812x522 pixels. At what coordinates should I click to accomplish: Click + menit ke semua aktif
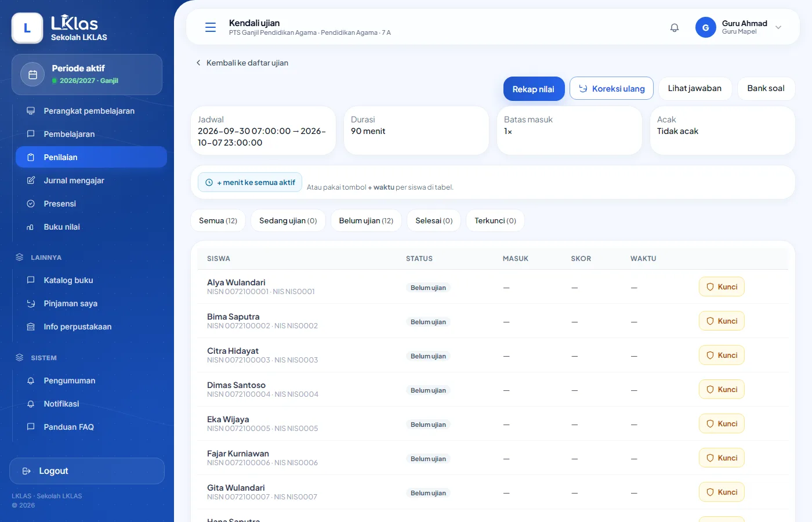[x=250, y=182]
